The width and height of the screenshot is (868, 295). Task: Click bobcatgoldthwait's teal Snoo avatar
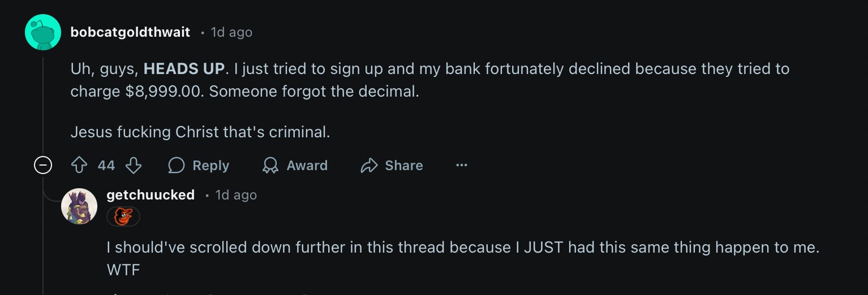pos(43,32)
